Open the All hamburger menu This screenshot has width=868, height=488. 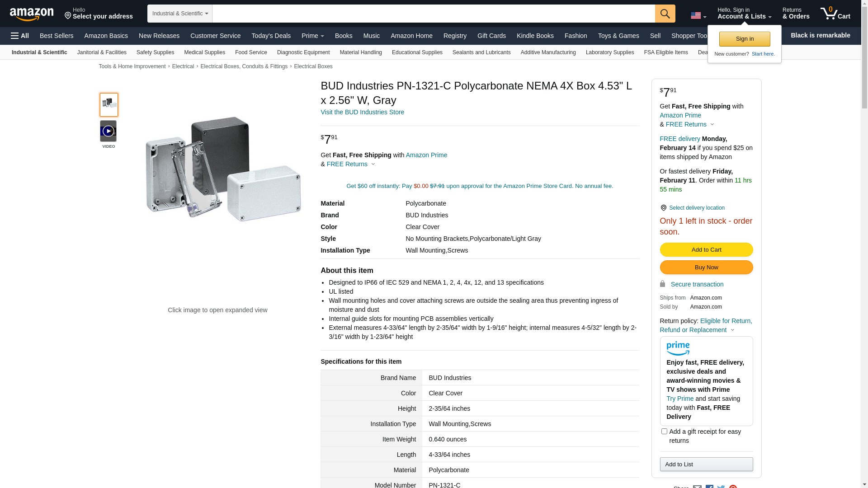click(x=20, y=36)
